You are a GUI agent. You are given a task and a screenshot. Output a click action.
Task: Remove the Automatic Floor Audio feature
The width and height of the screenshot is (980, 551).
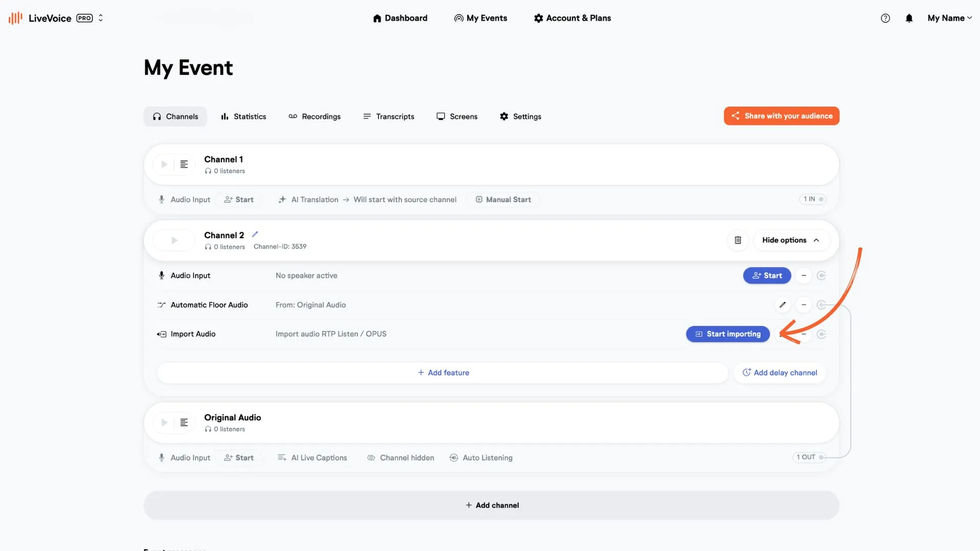coord(804,305)
